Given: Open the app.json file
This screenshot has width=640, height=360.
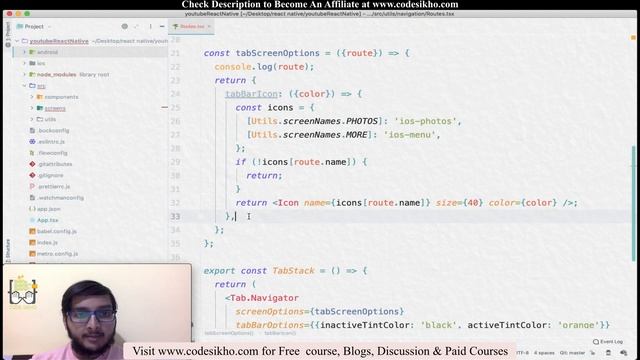Looking at the screenshot, I should [49, 209].
